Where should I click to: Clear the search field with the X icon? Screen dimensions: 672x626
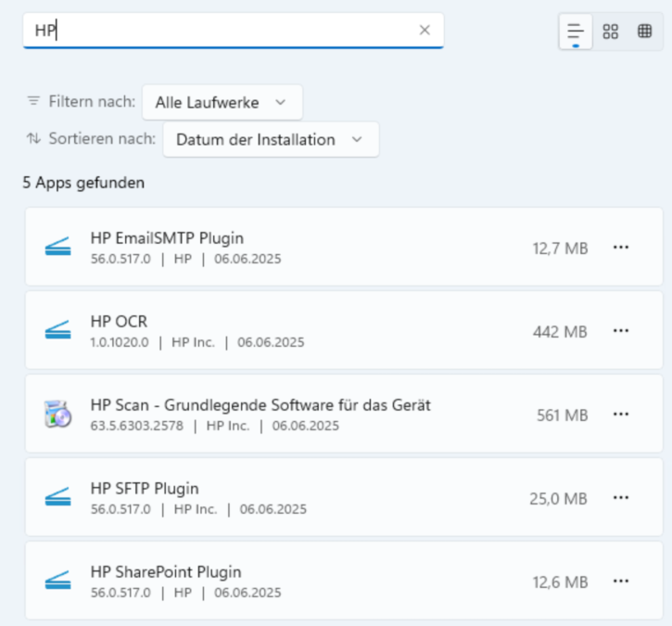point(425,30)
